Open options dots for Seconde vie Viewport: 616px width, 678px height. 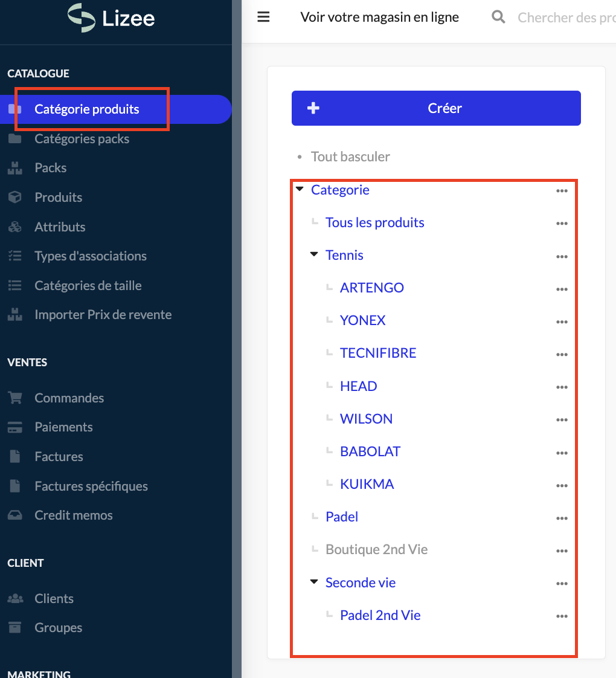coord(562,583)
